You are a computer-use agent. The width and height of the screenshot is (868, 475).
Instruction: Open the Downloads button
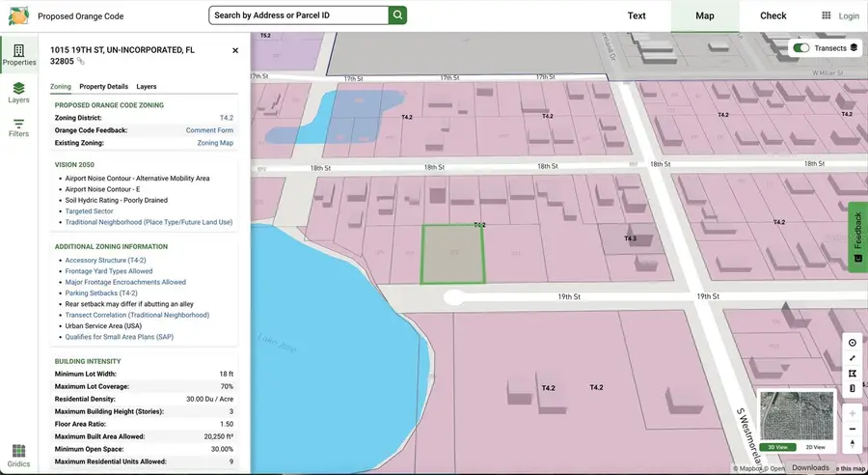(x=810, y=468)
